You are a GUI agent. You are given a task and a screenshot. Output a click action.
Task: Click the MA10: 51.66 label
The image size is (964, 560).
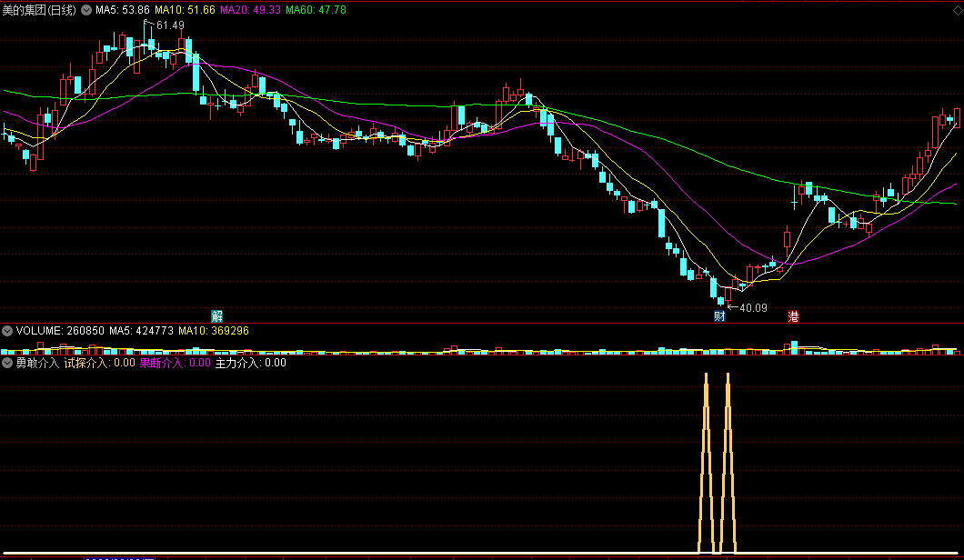[x=185, y=10]
